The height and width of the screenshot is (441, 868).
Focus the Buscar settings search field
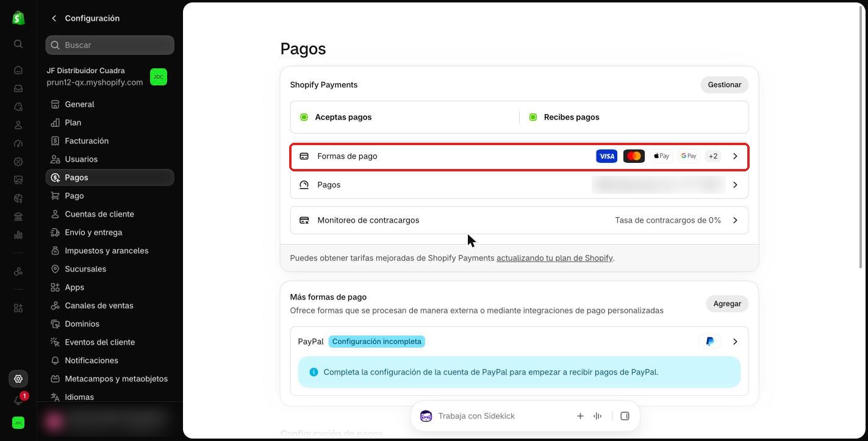pos(110,45)
